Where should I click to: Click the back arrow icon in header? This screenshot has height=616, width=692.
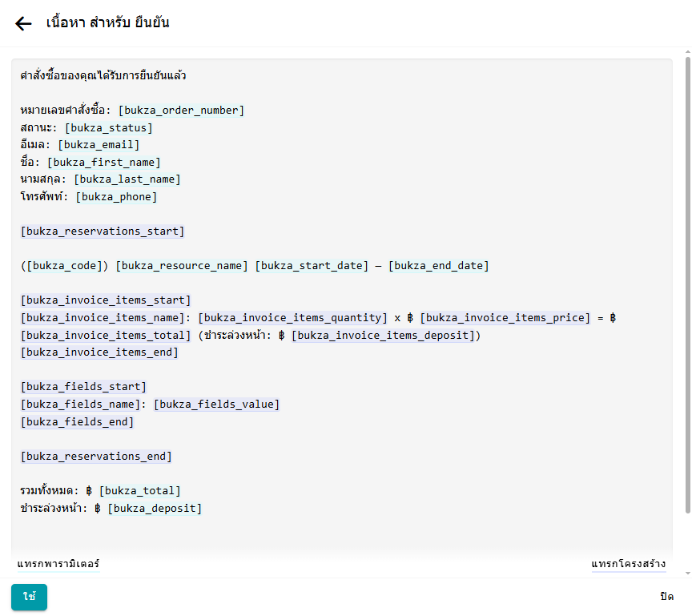[23, 23]
